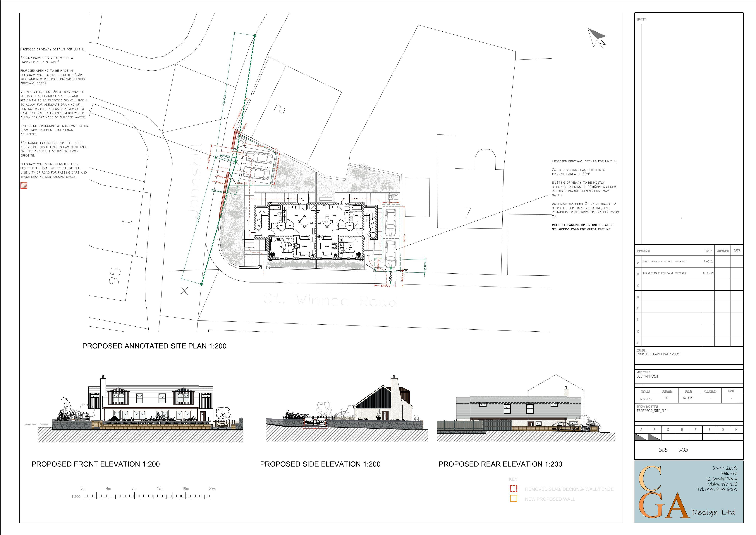This screenshot has height=535, width=756.
Task: Click the rear elevation drawing
Action: pyautogui.click(x=526, y=408)
